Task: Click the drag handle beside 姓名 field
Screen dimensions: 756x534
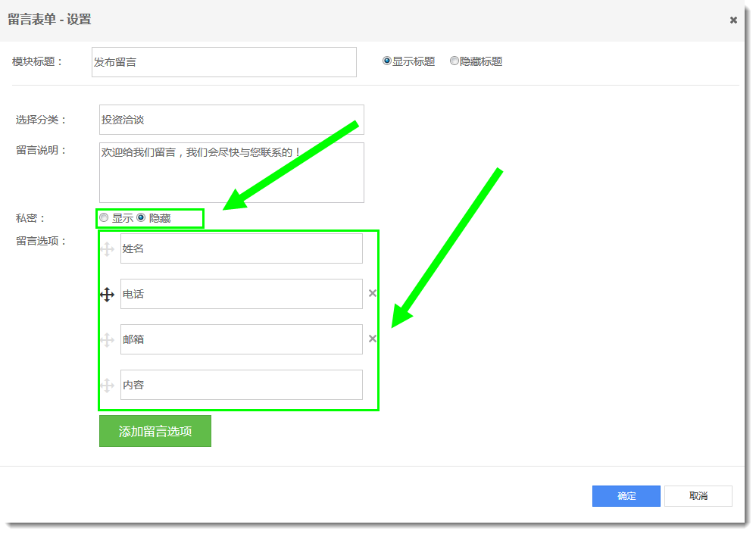Action: pyautogui.click(x=107, y=249)
